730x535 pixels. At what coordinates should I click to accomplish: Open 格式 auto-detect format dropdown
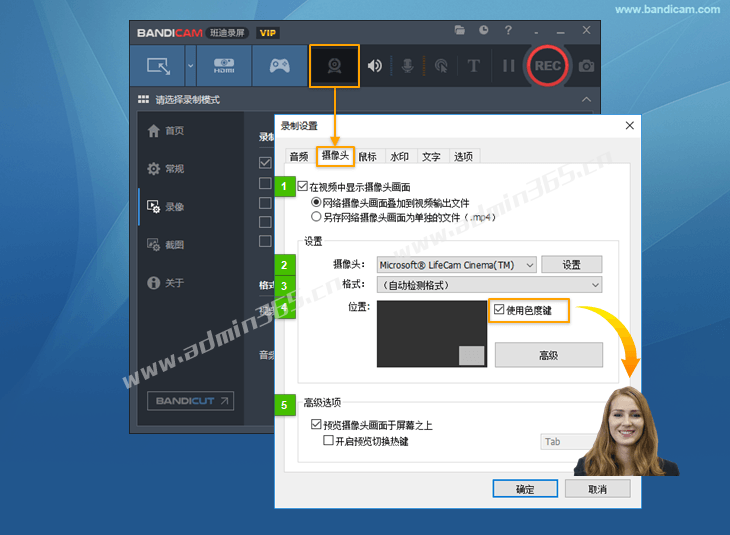point(489,285)
